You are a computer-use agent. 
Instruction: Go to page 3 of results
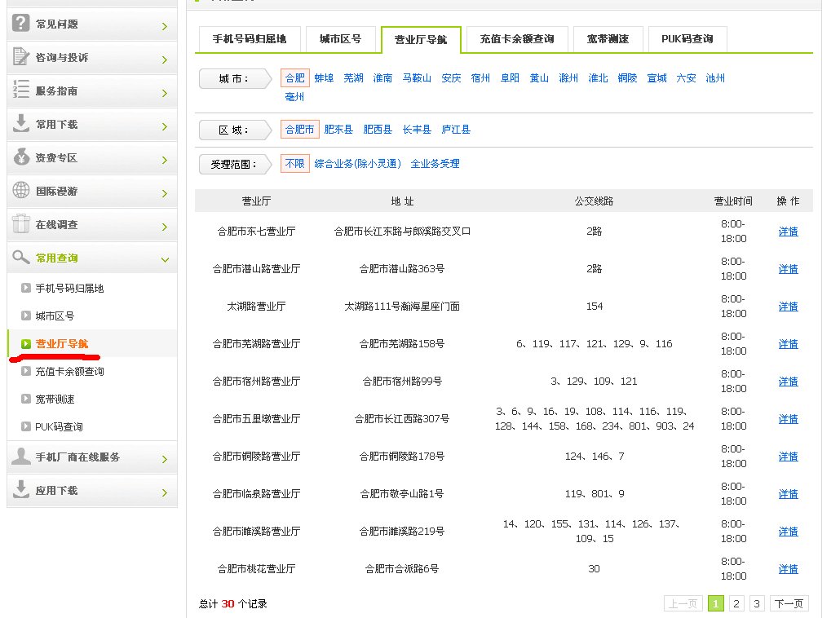(757, 603)
